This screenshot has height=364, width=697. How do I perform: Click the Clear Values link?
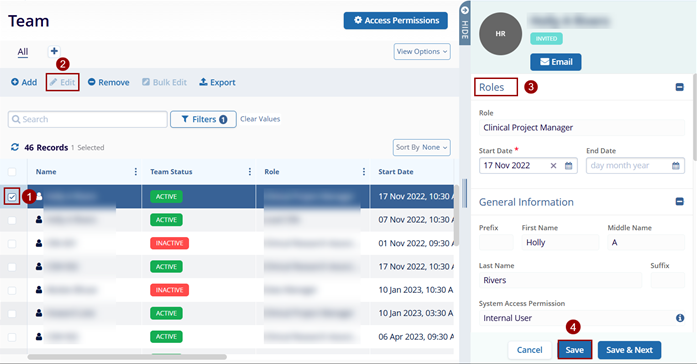[x=260, y=119]
